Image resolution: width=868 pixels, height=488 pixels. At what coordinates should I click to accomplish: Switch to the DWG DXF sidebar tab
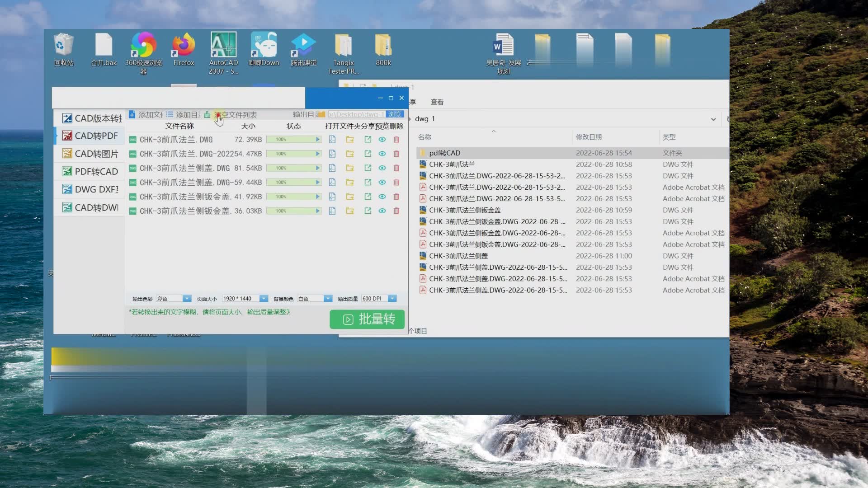point(90,189)
